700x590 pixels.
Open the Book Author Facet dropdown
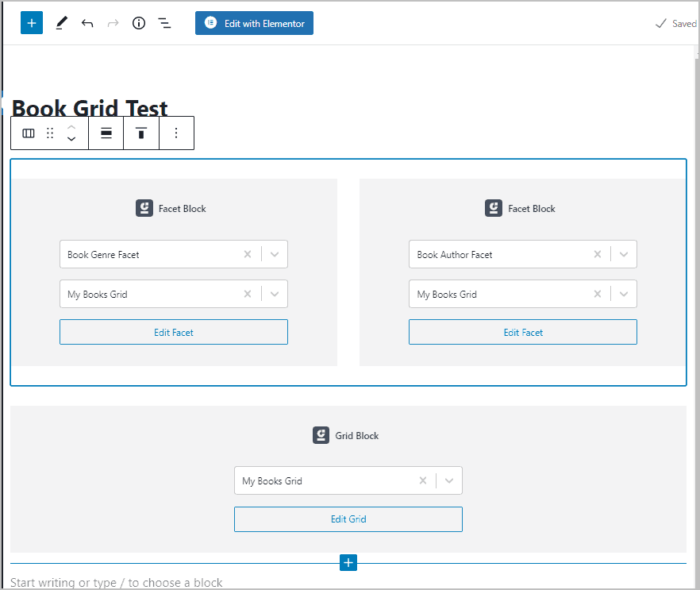click(623, 253)
